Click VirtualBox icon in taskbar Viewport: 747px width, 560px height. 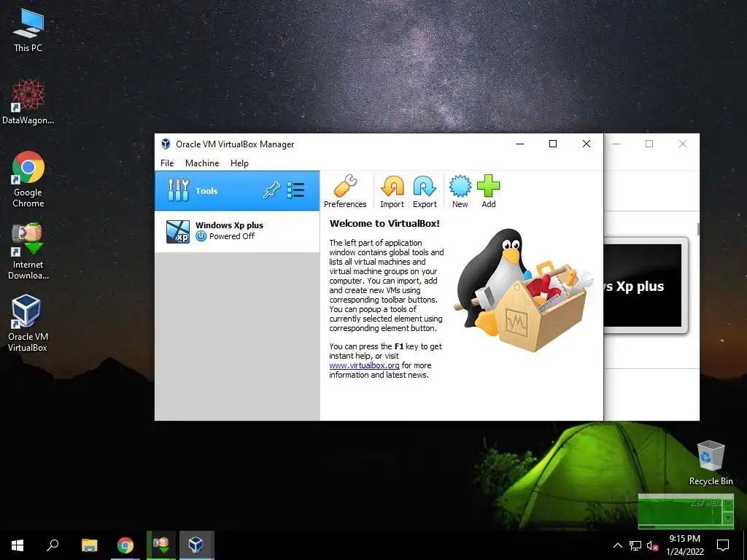196,545
